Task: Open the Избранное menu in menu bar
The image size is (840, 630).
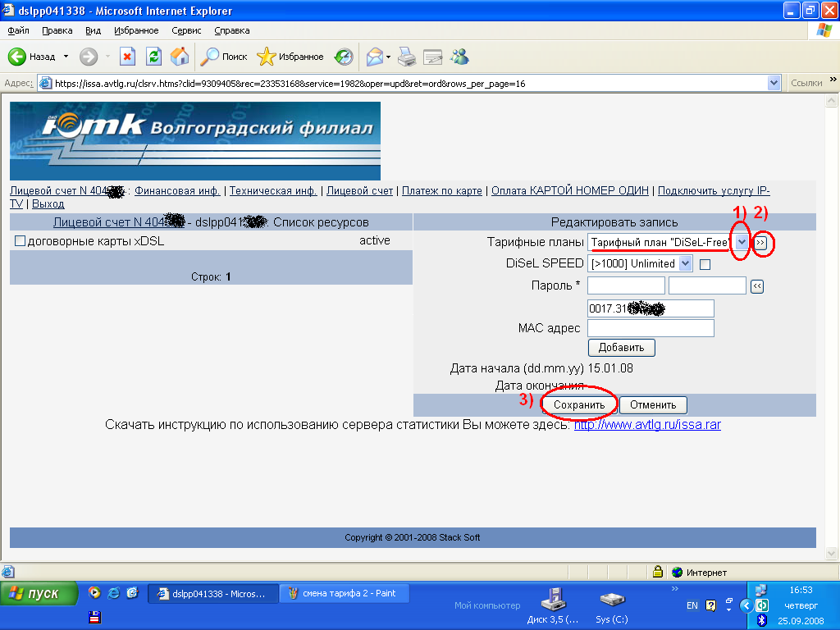Action: (x=136, y=30)
